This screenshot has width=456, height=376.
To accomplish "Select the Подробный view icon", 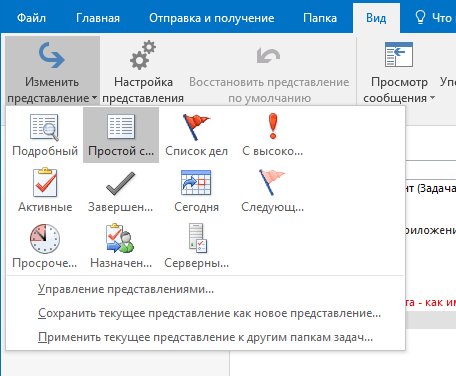I will click(45, 135).
